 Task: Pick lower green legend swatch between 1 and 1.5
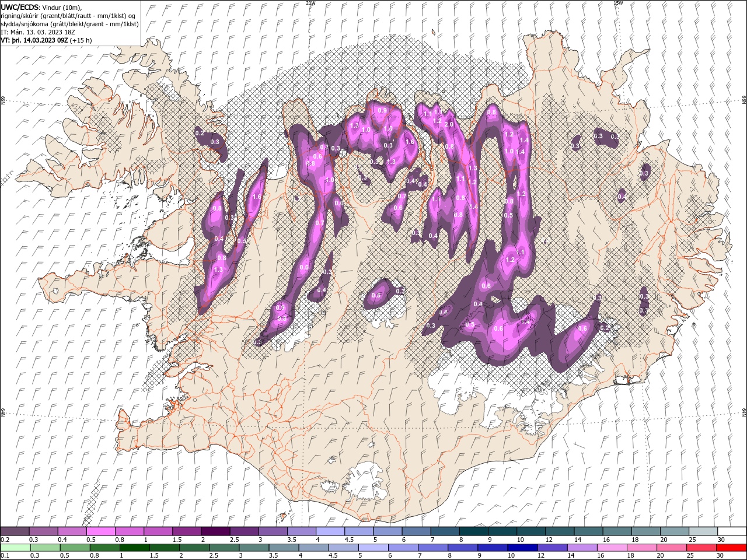coord(135,548)
